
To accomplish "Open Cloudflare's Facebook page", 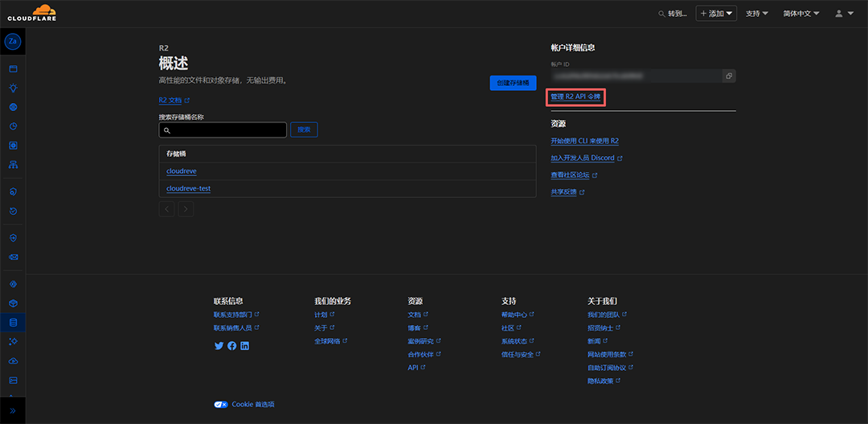I will (x=232, y=345).
